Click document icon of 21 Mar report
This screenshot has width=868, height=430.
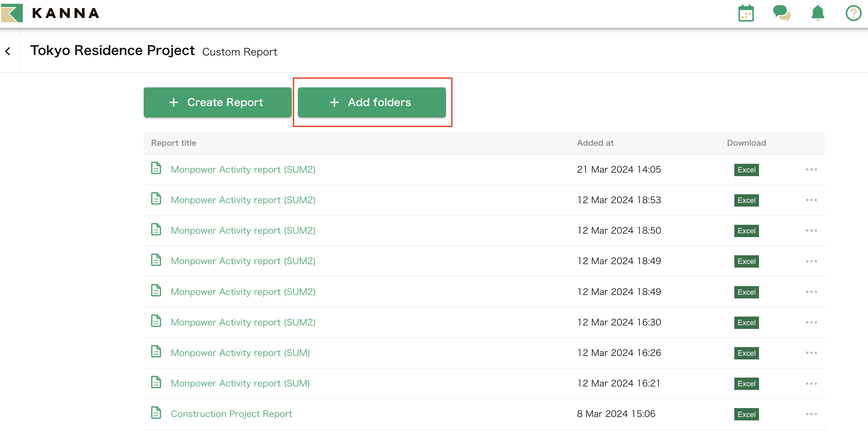[156, 168]
